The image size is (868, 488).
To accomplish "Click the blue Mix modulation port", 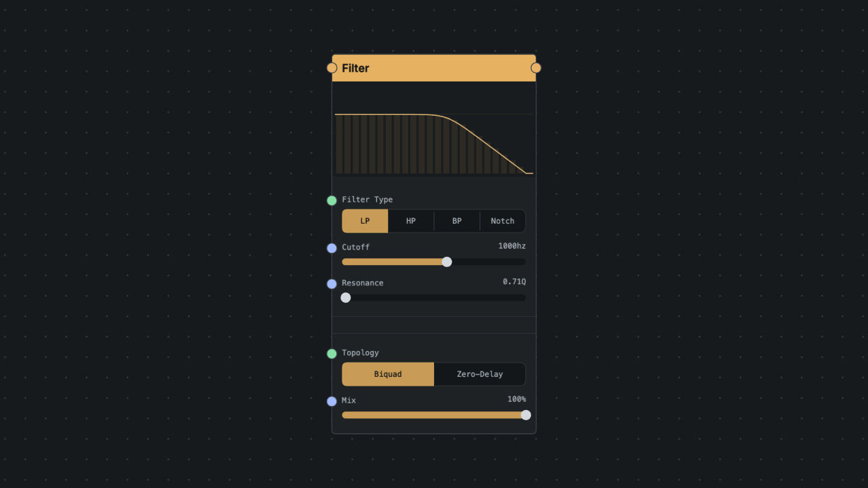I will coord(332,401).
